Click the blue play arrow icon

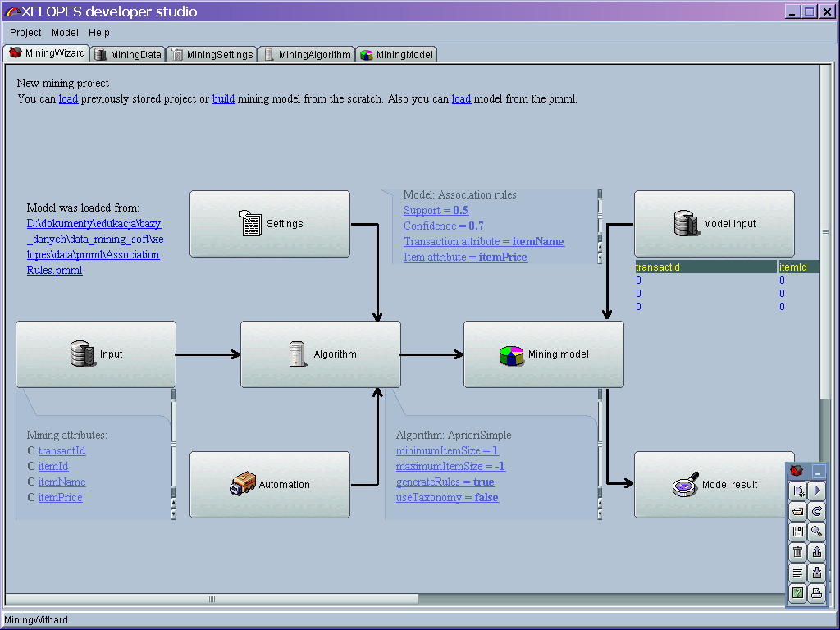(x=817, y=491)
